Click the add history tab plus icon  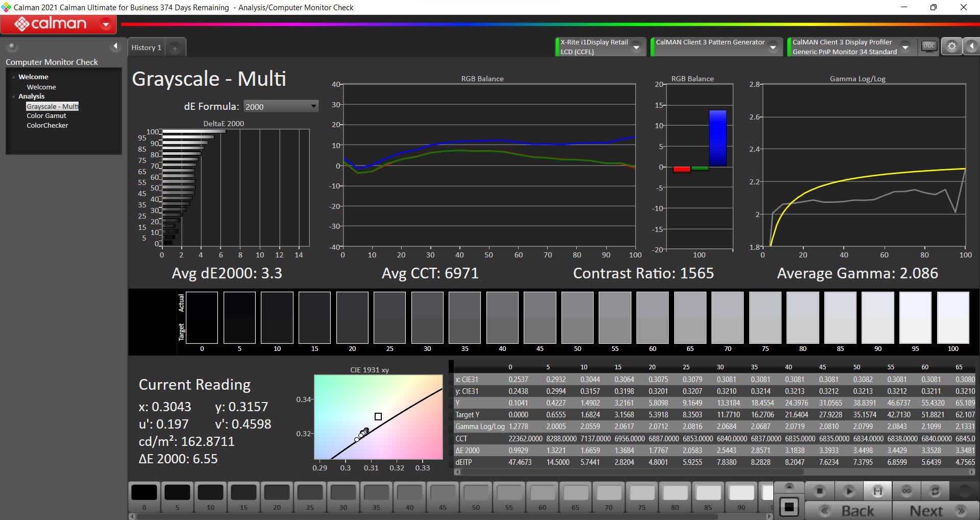pyautogui.click(x=175, y=48)
